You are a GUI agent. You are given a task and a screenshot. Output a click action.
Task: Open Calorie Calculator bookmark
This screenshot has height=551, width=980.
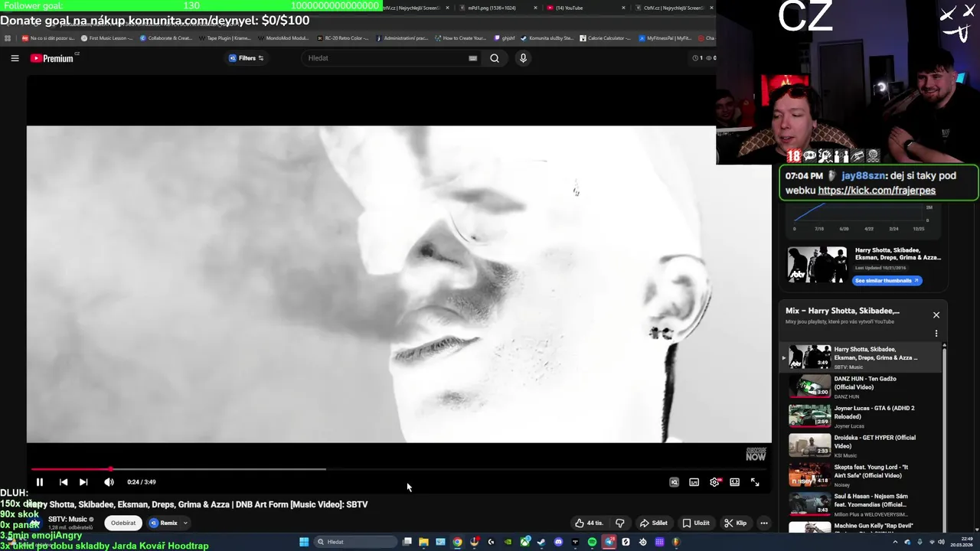[605, 38]
